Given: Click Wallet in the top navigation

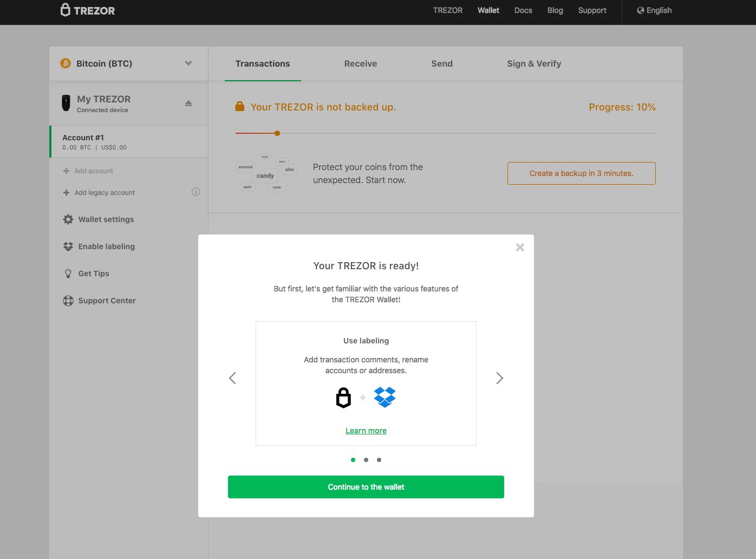Looking at the screenshot, I should click(x=488, y=10).
